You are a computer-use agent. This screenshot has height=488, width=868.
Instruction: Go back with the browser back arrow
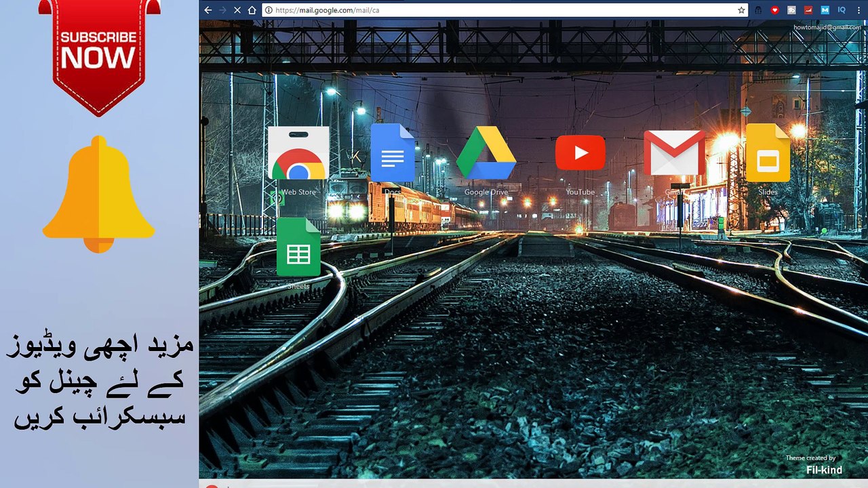click(208, 10)
